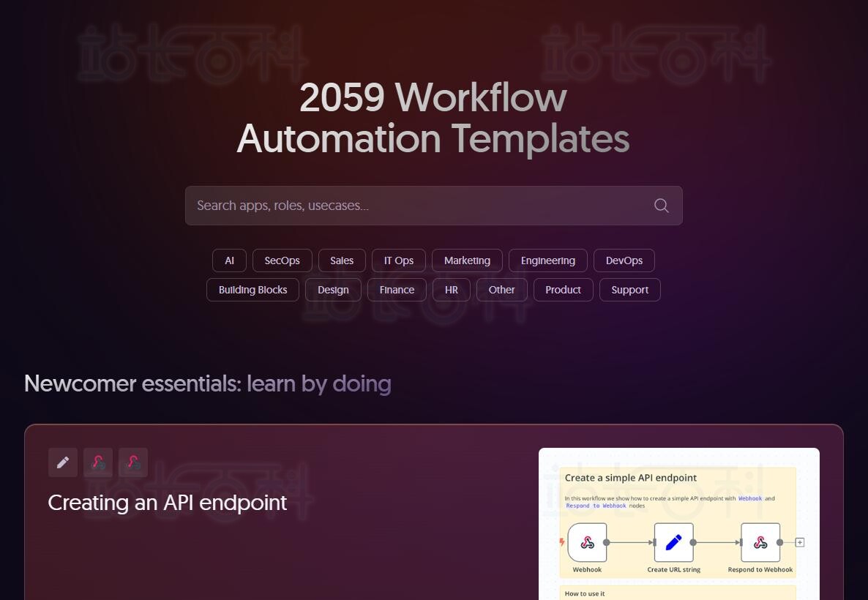Click the Webhook link in the note text

click(x=750, y=498)
